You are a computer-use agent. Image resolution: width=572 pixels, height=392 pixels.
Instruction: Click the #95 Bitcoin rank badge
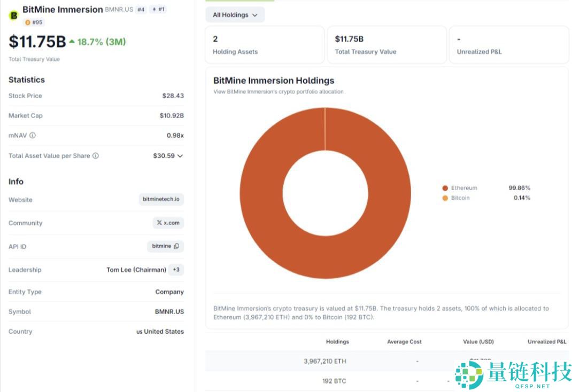pos(34,22)
